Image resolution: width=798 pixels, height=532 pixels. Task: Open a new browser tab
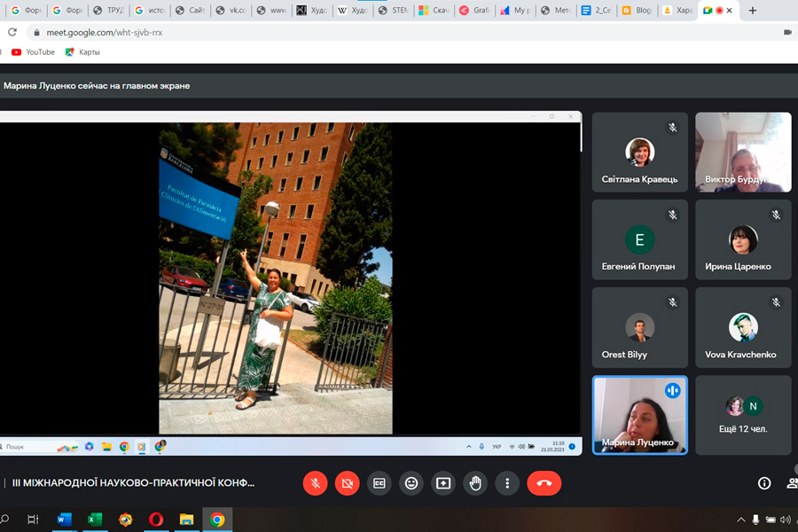tap(753, 11)
